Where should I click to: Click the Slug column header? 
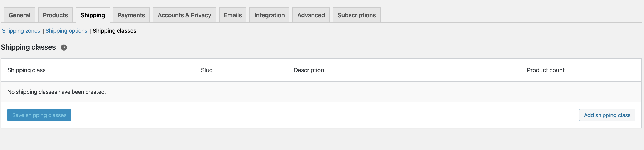(x=207, y=70)
